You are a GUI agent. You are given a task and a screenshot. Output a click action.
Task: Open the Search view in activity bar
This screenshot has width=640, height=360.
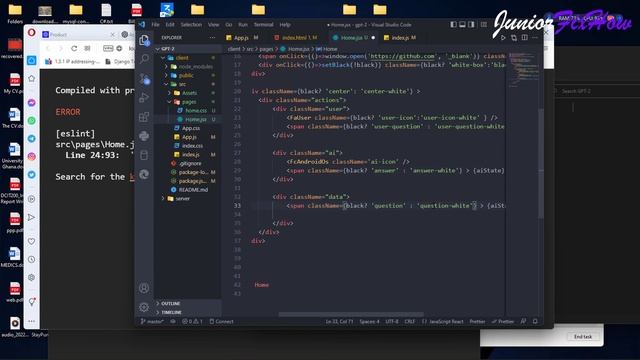(144, 59)
